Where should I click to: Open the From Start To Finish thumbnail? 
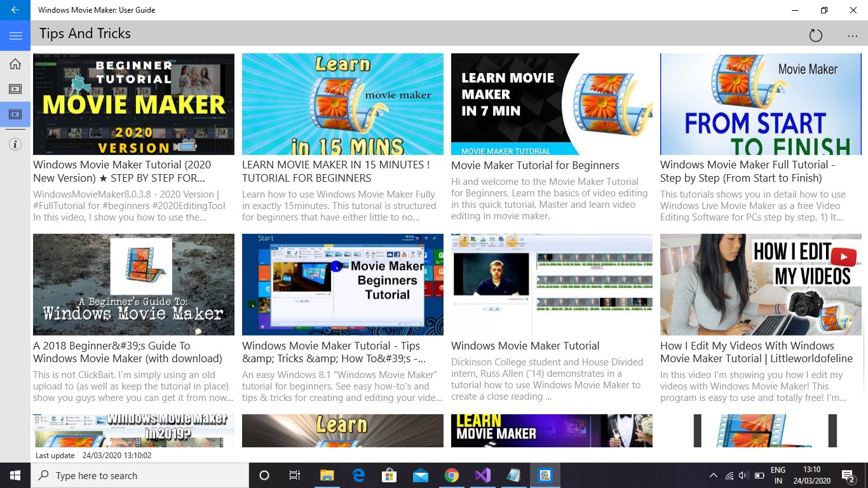point(761,104)
